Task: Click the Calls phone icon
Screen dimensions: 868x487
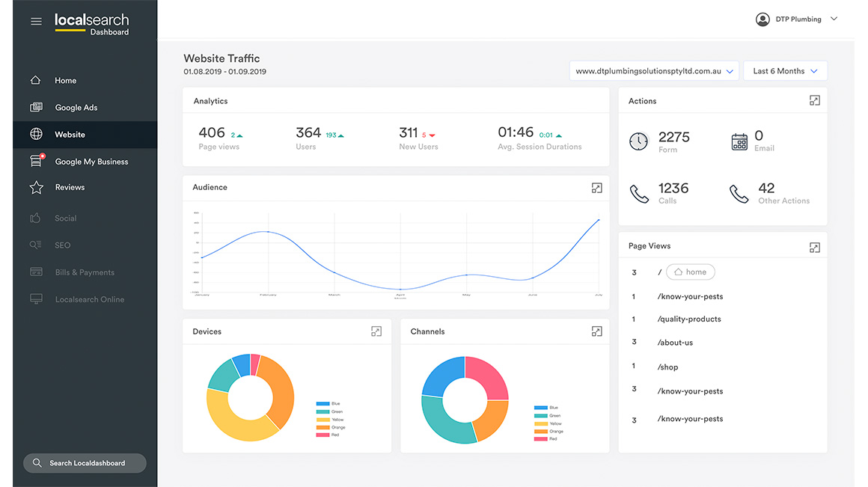Action: [x=639, y=193]
